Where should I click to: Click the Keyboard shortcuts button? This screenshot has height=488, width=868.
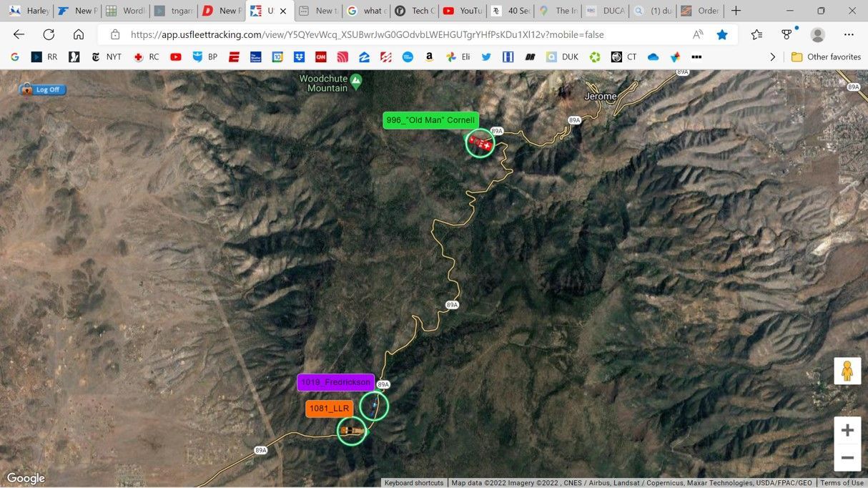[x=413, y=483]
